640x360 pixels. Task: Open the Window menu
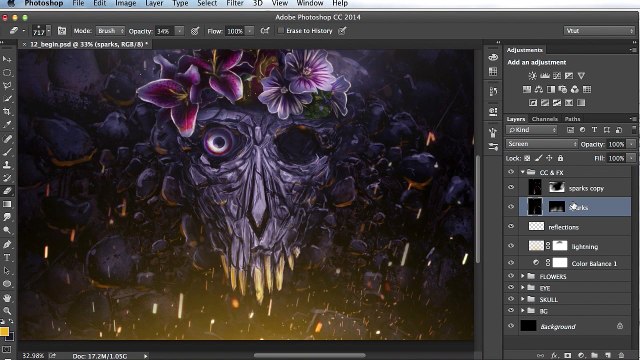coord(310,3)
